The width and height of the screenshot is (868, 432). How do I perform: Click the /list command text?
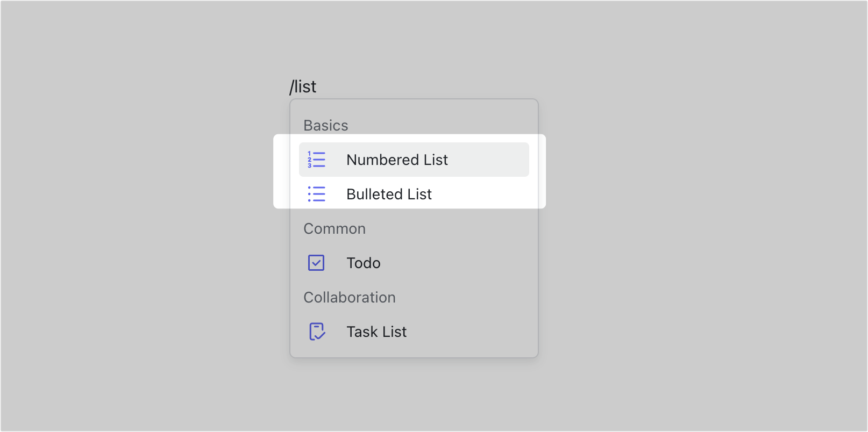tap(303, 86)
